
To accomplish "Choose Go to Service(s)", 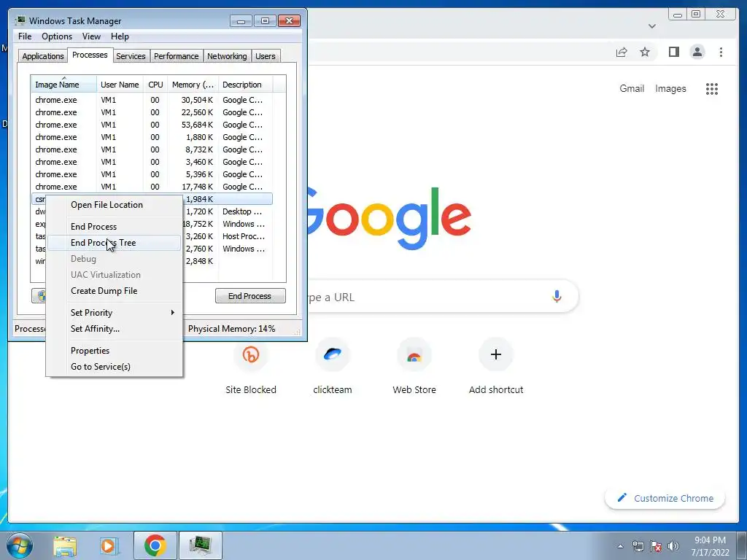I will pos(115,367).
